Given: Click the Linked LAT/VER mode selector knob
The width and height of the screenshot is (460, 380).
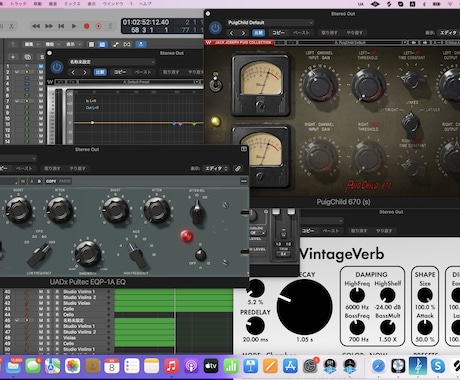Looking at the screenshot, I should tap(410, 123).
